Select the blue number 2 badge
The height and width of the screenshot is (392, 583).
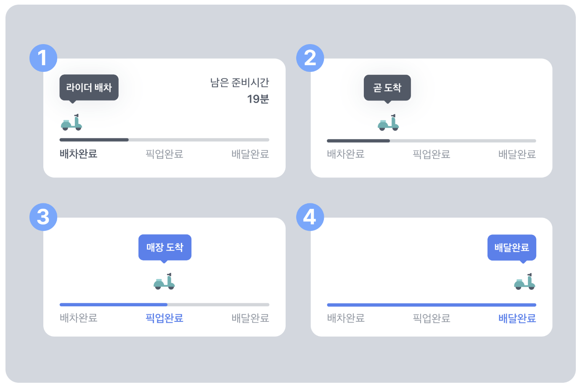click(x=310, y=58)
